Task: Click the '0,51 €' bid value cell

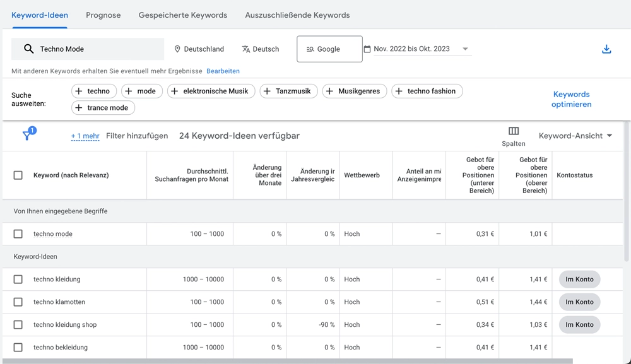Action: coord(485,302)
